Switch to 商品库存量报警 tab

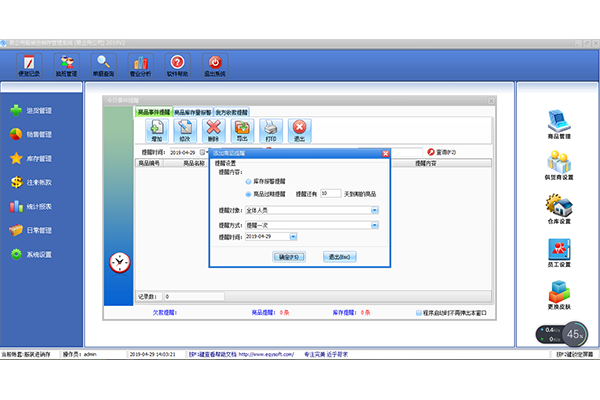click(x=193, y=112)
